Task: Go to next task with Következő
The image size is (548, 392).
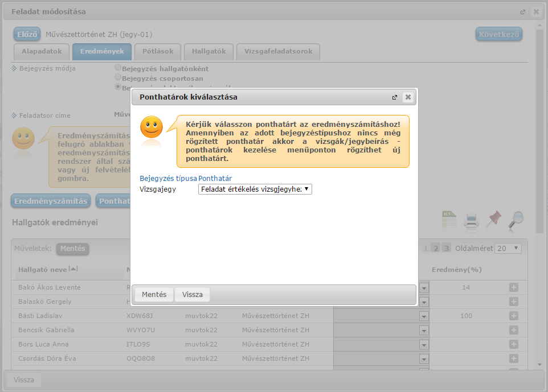Action: click(498, 34)
